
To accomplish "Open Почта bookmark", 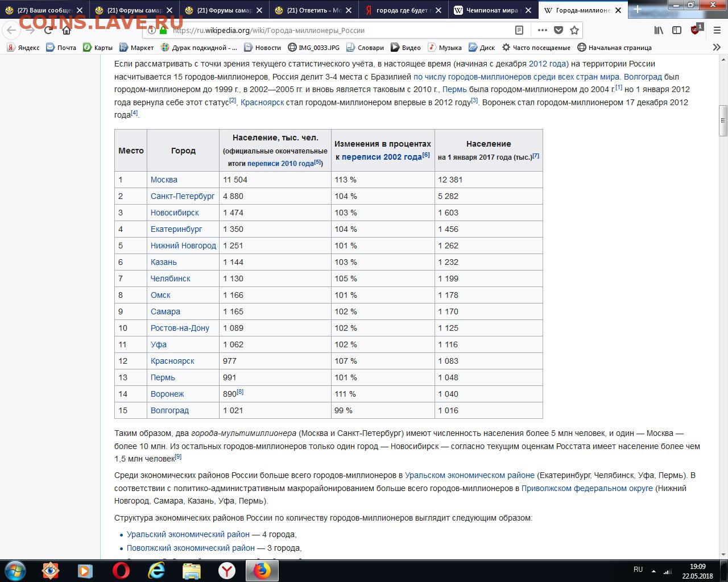I will click(x=61, y=48).
